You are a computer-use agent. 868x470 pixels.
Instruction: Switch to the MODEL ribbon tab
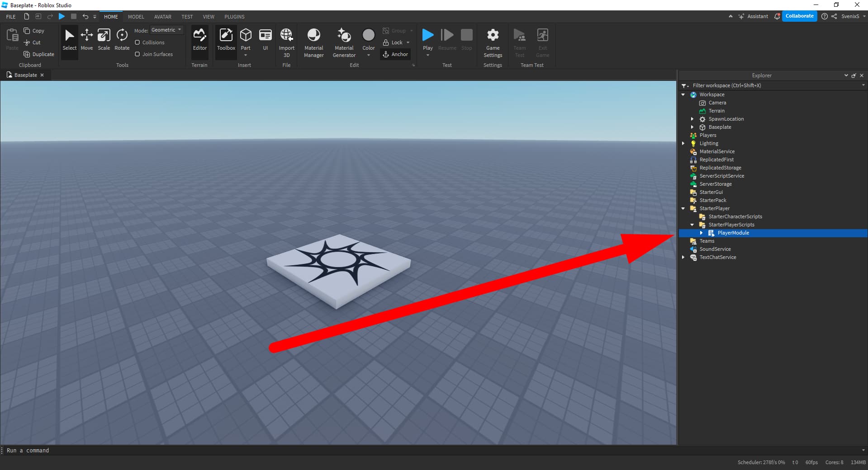point(135,17)
